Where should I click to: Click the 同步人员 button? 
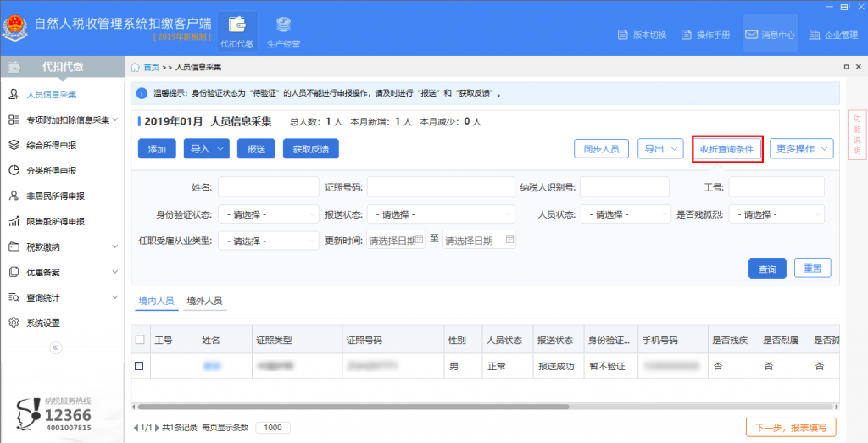[x=601, y=149]
